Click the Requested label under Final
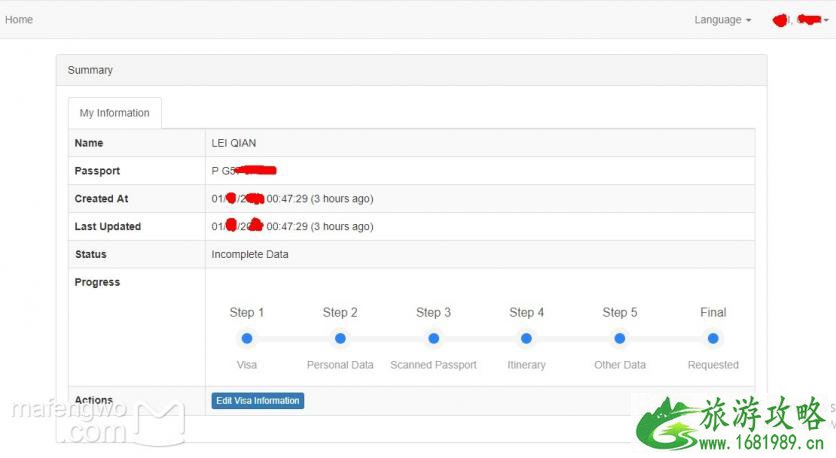 coord(713,365)
